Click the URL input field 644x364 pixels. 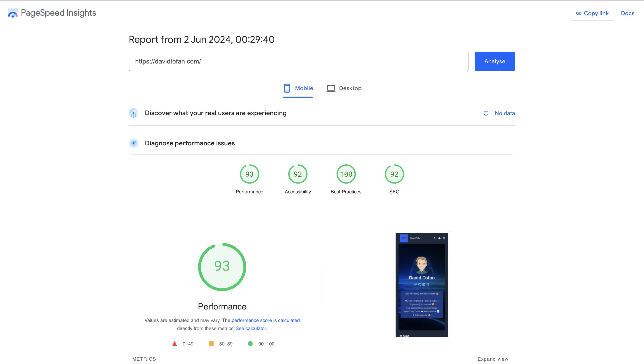pyautogui.click(x=298, y=61)
